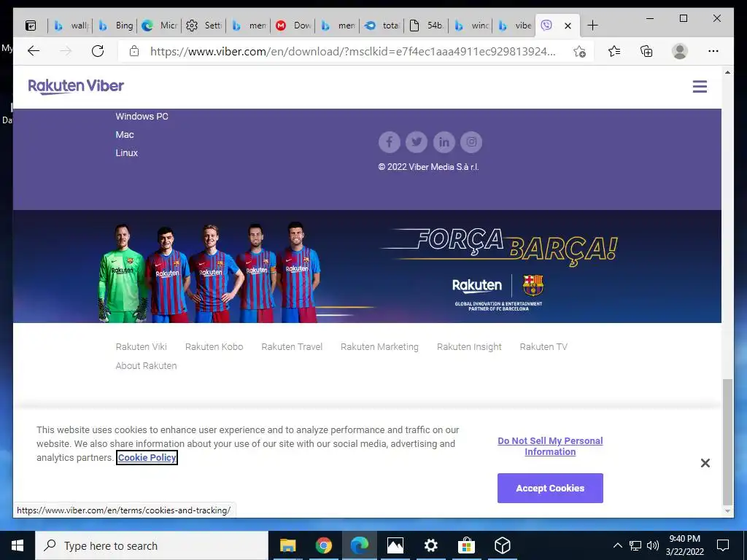Switch to the 'vibe' search tab
747x560 pixels.
pyautogui.click(x=516, y=26)
